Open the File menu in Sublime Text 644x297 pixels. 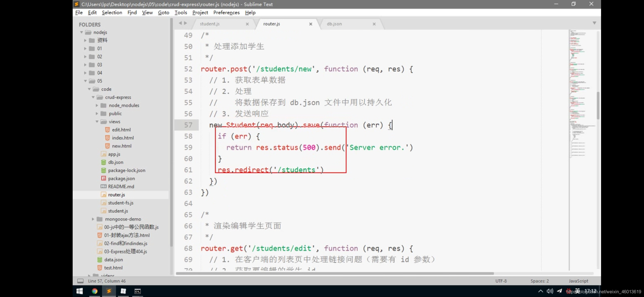pos(79,12)
